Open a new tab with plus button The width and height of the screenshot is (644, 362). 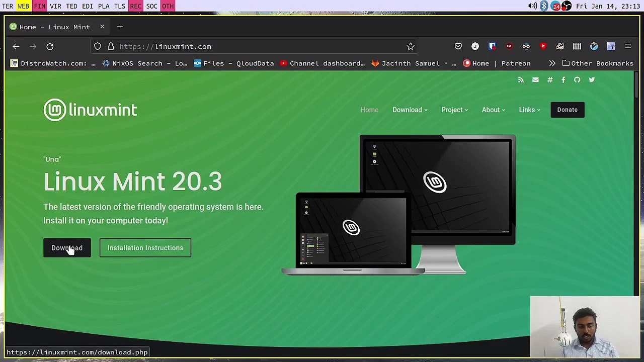click(120, 27)
